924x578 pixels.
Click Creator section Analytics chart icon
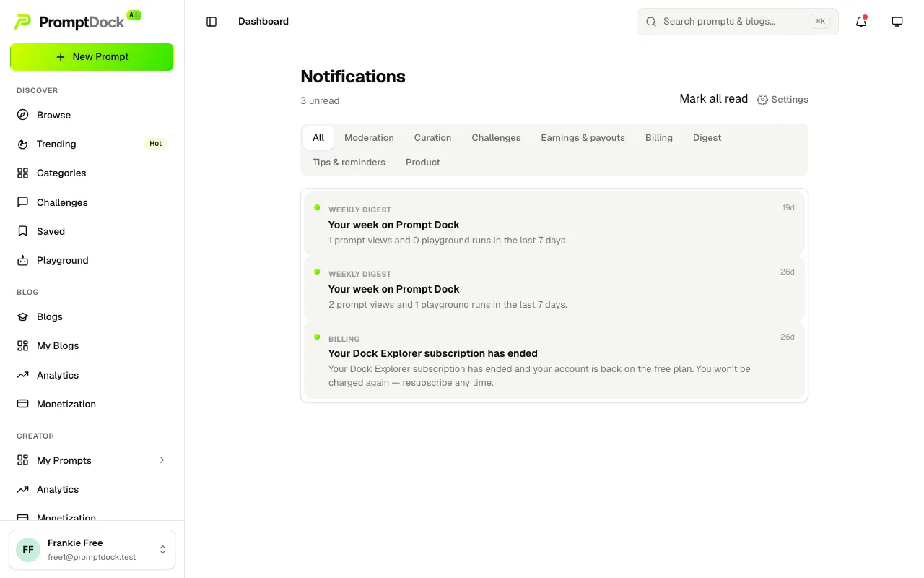(22, 489)
